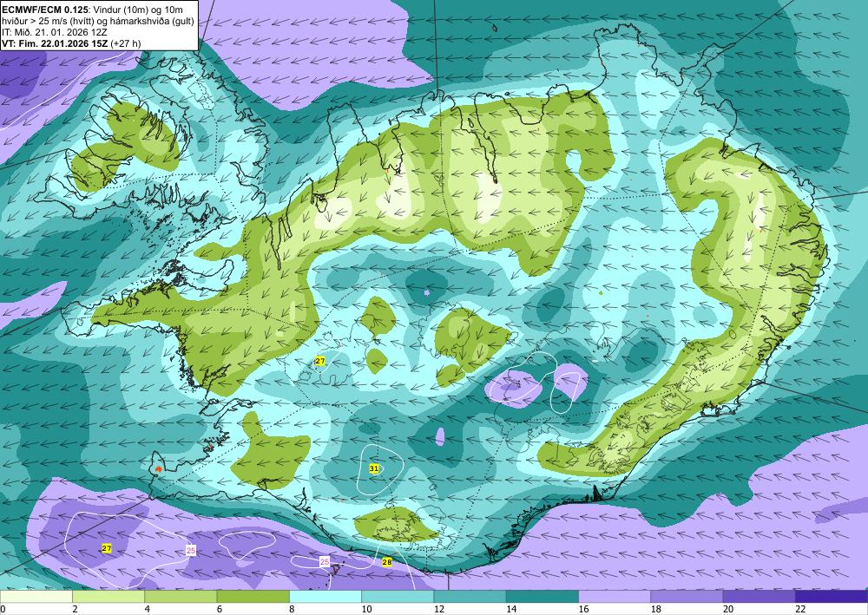Click the legend scale number 0
The image size is (868, 615).
pos(3,609)
